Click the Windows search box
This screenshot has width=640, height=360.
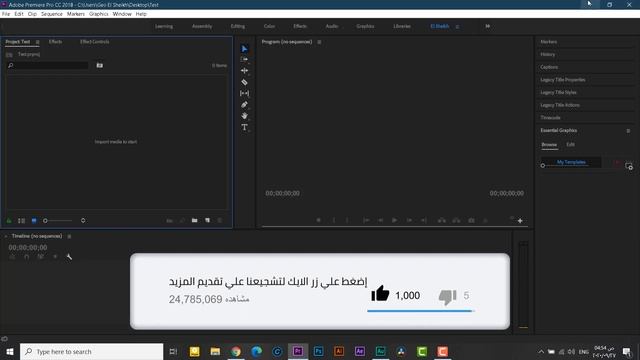(91, 351)
